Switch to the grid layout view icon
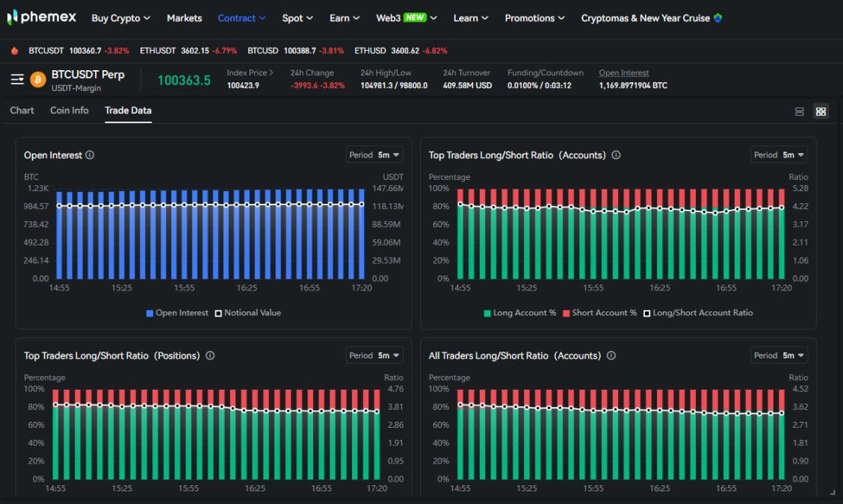Viewport: 843px width, 504px height. tap(821, 111)
